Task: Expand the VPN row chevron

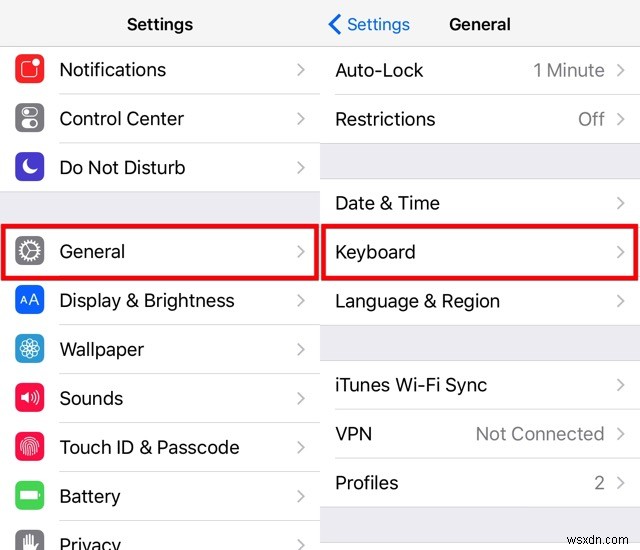Action: click(x=621, y=434)
